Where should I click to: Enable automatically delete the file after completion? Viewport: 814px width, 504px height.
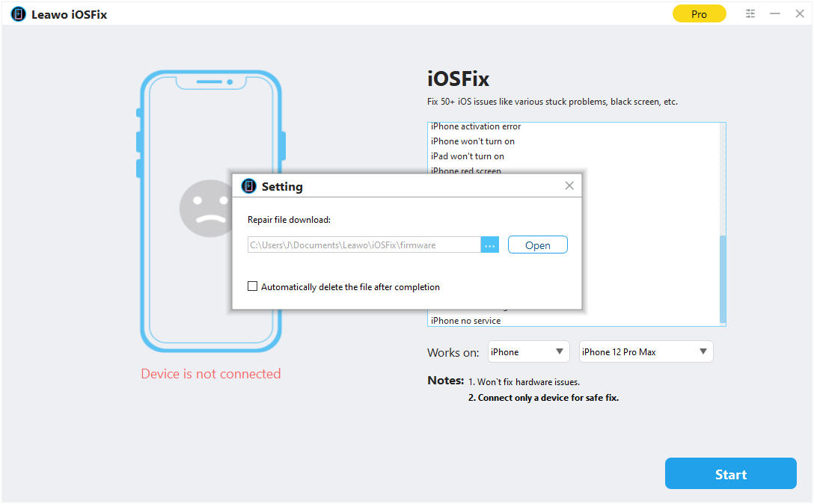point(252,286)
